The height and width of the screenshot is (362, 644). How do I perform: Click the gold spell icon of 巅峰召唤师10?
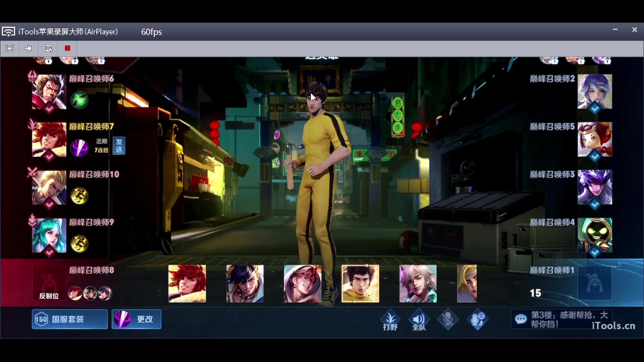pos(79,195)
